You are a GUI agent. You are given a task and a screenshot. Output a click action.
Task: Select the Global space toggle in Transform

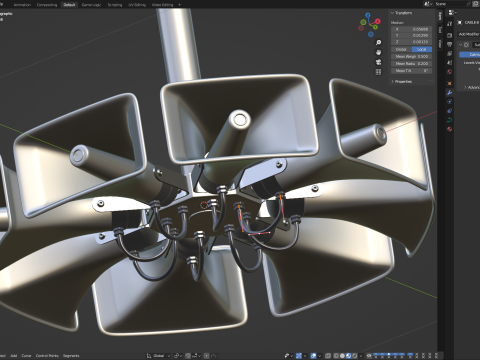click(x=401, y=49)
